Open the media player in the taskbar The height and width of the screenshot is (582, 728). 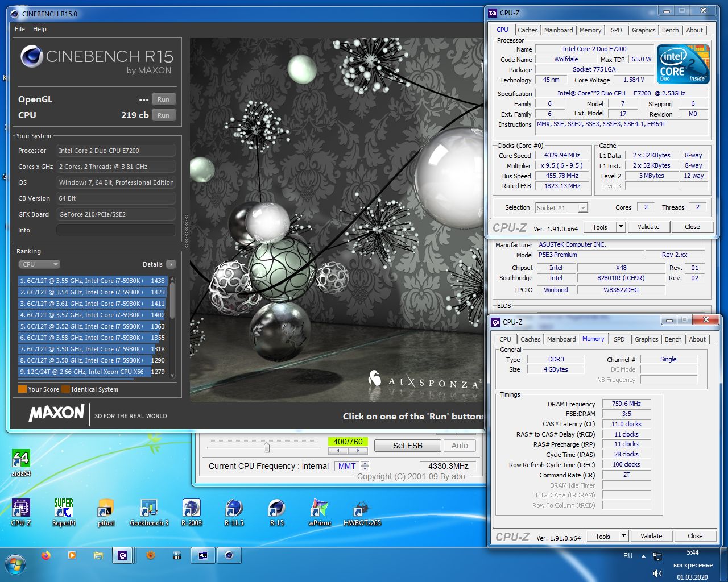click(x=72, y=555)
